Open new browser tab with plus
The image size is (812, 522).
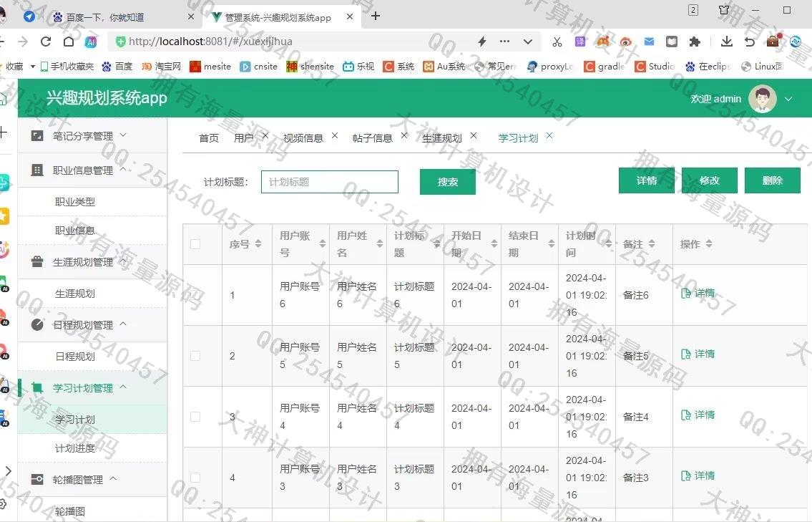point(376,16)
